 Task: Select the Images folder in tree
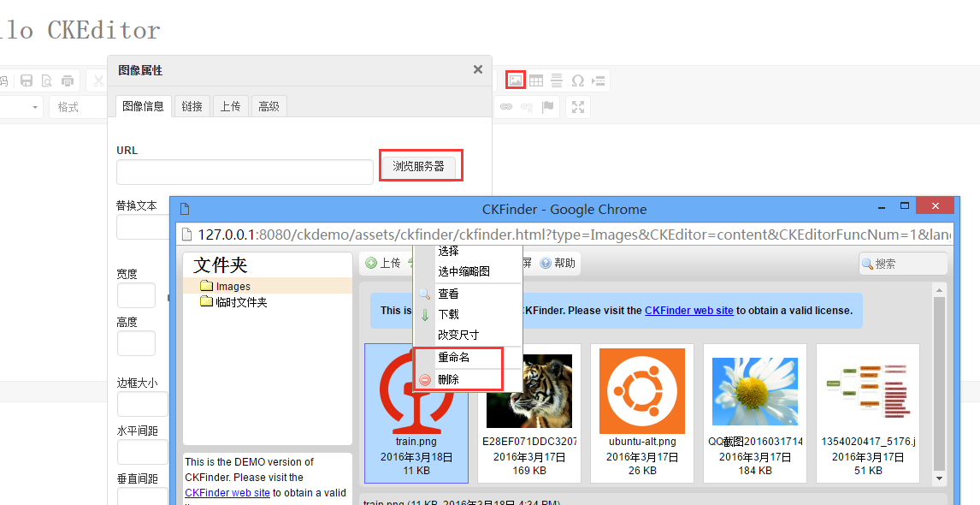coord(226,286)
